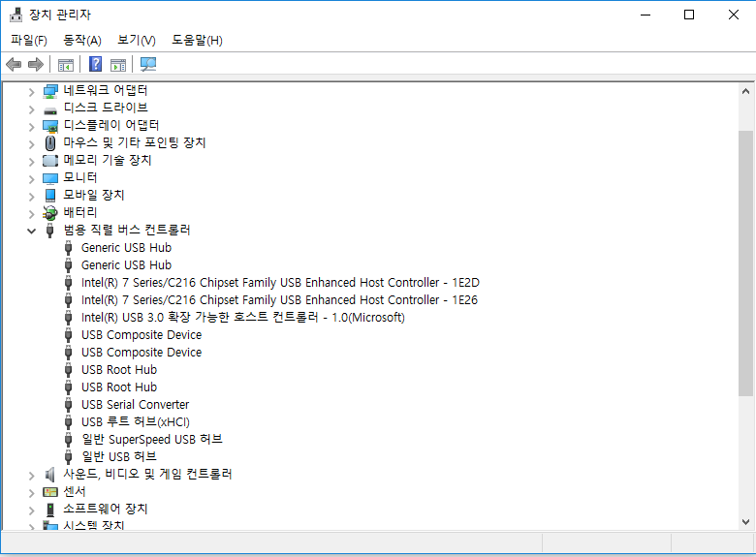Screen dimensions: 756x557
Task: Click the 배터리 category icon
Action: [50, 212]
